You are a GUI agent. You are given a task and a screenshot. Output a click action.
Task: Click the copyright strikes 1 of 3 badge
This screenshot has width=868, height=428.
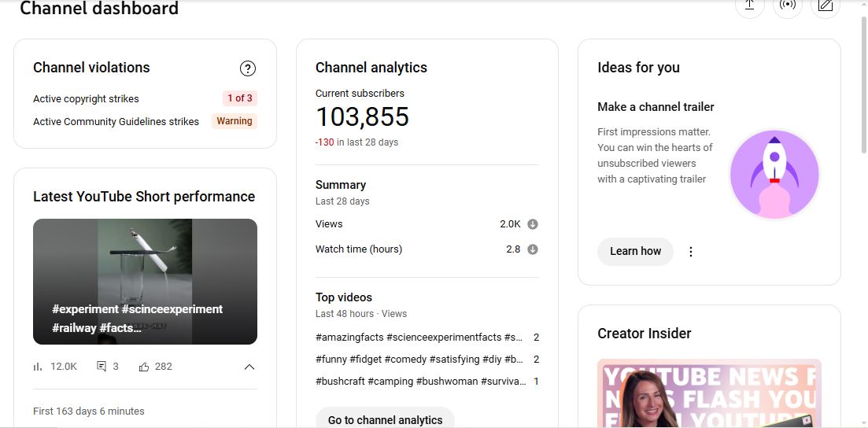click(x=239, y=98)
